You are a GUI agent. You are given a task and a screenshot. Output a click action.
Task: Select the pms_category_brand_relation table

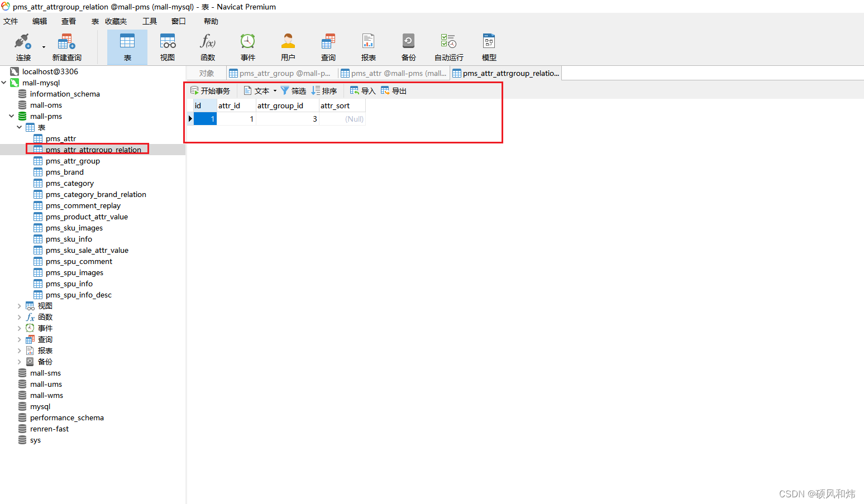96,194
